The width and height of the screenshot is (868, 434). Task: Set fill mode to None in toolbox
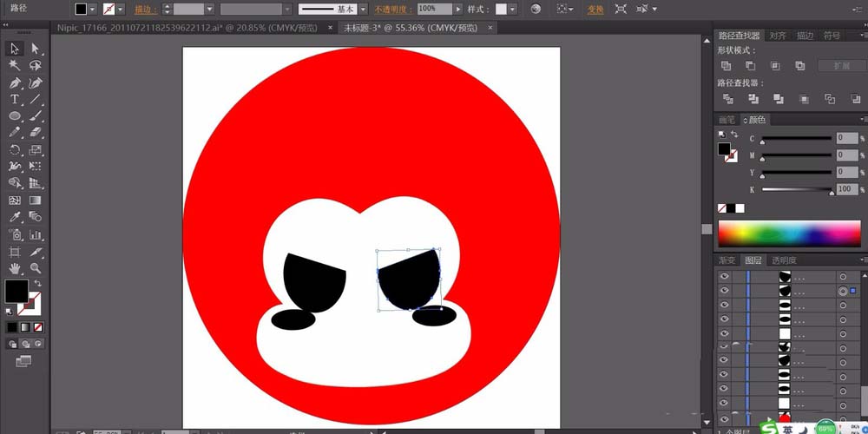pos(38,328)
